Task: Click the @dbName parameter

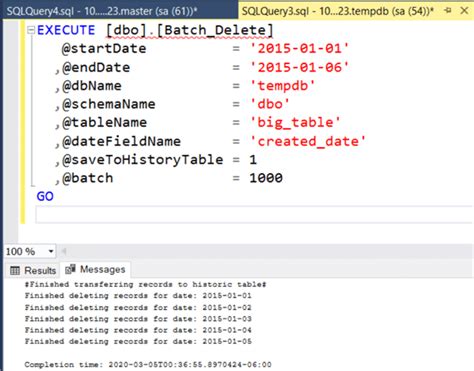Action: tap(92, 86)
